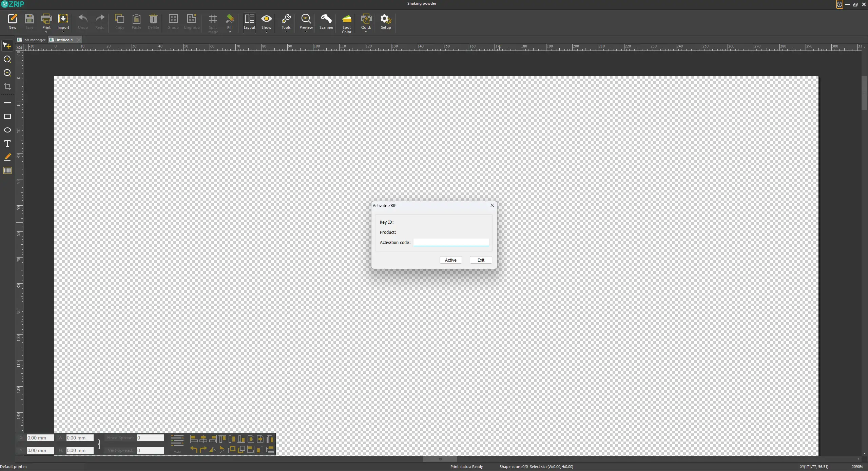868x471 pixels.
Task: Expand the Print dropdown arrow
Action: pyautogui.click(x=46, y=32)
